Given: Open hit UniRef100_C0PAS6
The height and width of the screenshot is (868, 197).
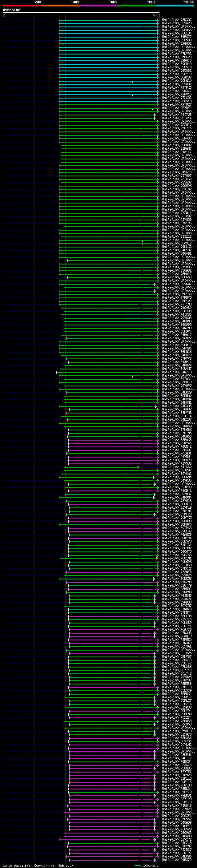Looking at the screenshot, I should click(176, 30).
